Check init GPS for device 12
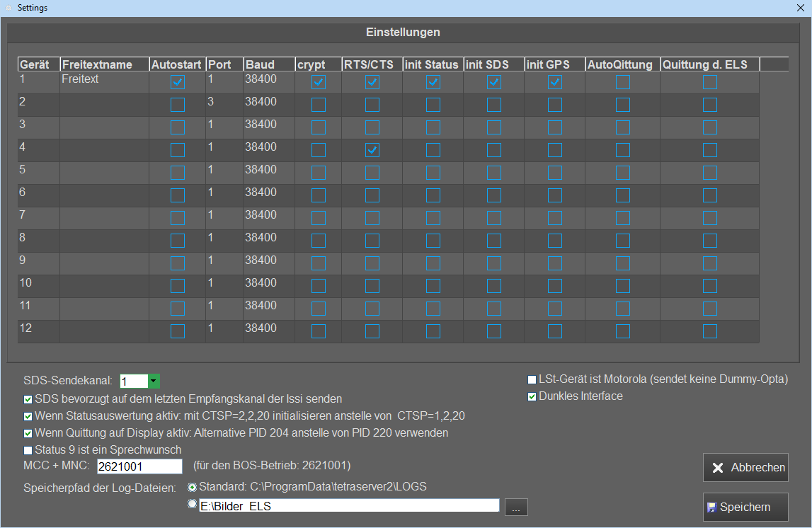This screenshot has width=812, height=528. pyautogui.click(x=554, y=331)
